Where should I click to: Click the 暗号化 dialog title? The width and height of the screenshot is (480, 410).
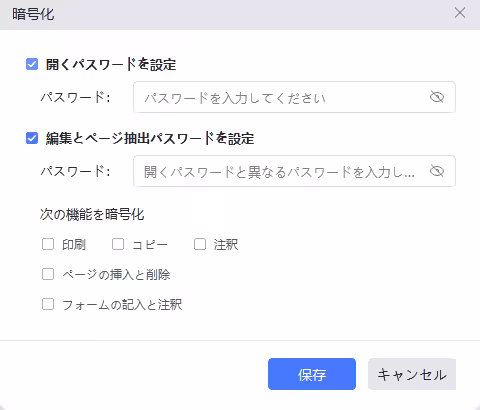click(x=33, y=14)
